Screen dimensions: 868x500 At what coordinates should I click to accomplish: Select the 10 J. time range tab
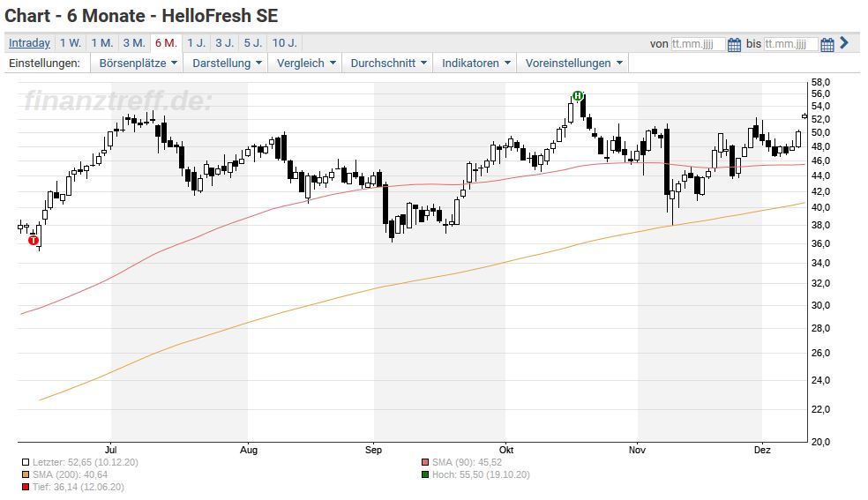tap(285, 43)
